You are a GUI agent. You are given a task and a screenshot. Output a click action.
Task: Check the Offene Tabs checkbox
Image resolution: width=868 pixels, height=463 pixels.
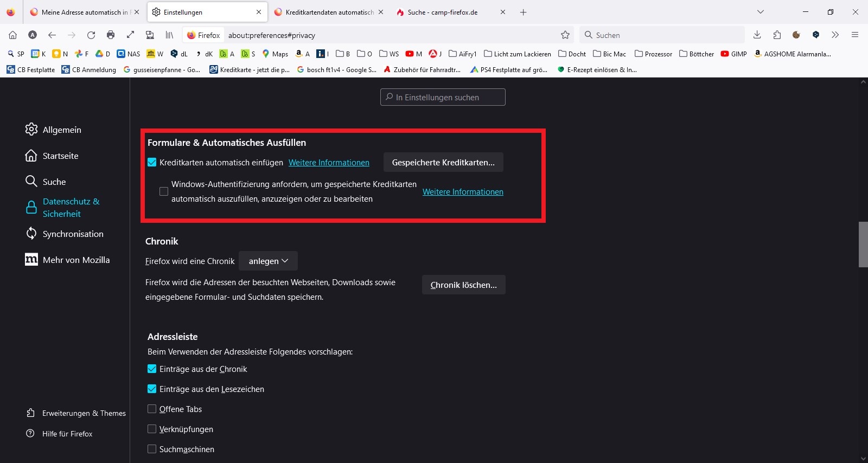pyautogui.click(x=152, y=409)
